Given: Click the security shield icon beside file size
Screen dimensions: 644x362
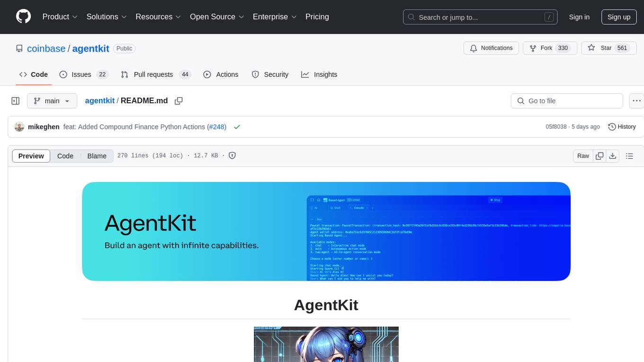Looking at the screenshot, I should tap(232, 155).
